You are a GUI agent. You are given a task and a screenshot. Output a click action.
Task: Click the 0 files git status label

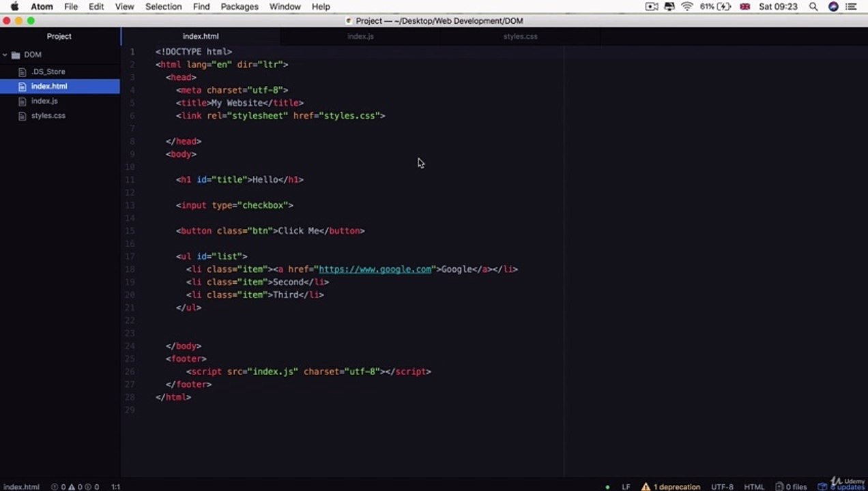click(796, 487)
